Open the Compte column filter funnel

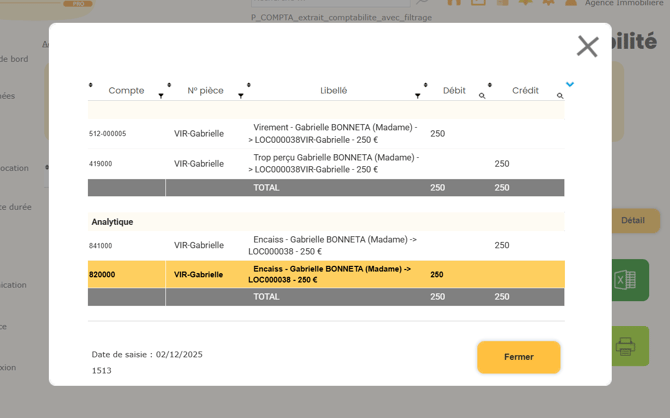161,96
